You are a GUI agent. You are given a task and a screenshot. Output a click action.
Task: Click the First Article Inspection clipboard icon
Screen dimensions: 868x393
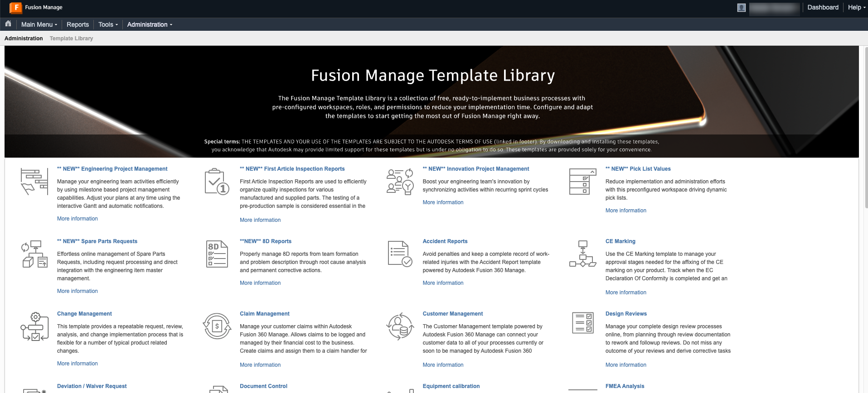click(217, 182)
